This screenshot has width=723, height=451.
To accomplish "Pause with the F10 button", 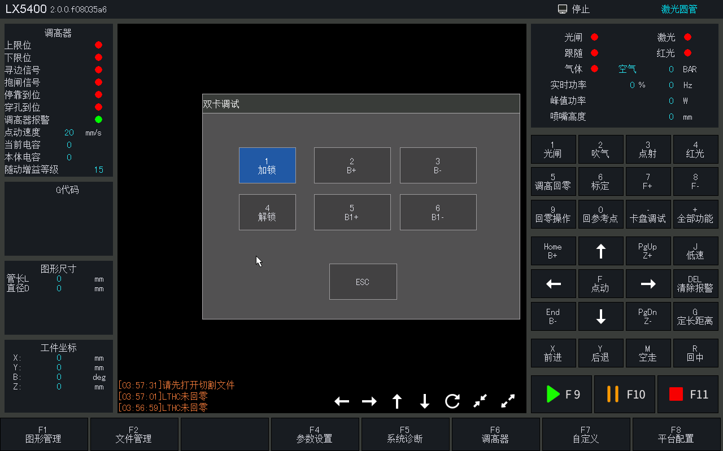I will pyautogui.click(x=625, y=394).
